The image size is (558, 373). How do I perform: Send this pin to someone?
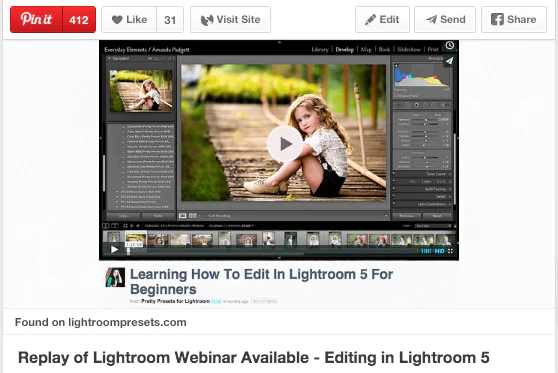445,19
